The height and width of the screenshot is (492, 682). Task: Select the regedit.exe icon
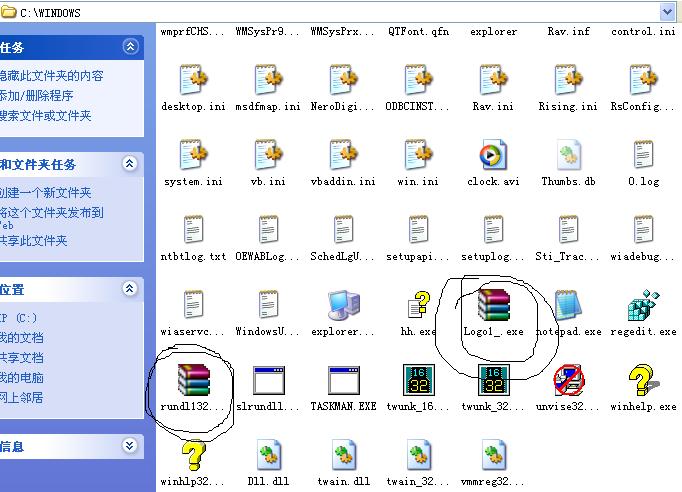point(643,304)
